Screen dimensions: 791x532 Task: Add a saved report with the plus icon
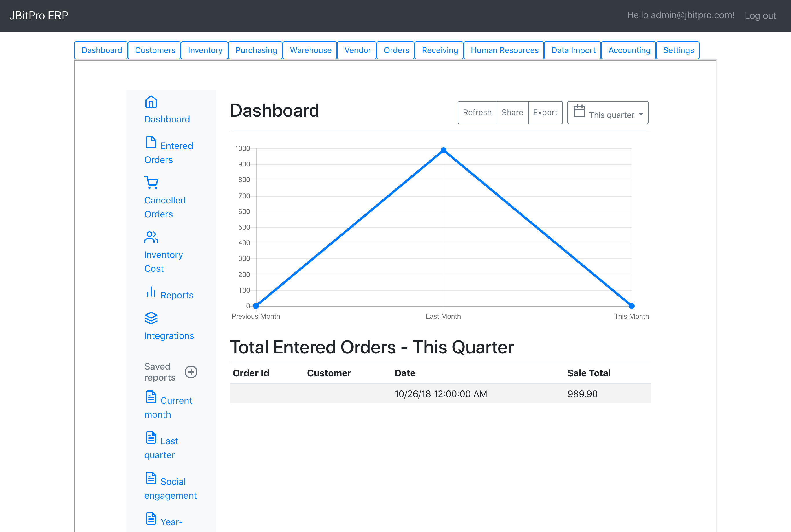pos(191,372)
